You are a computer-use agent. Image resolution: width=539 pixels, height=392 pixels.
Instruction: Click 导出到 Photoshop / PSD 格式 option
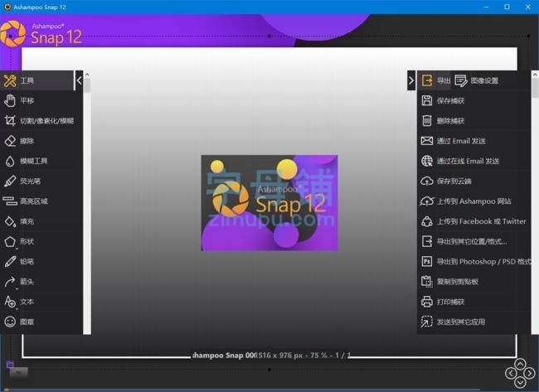474,261
